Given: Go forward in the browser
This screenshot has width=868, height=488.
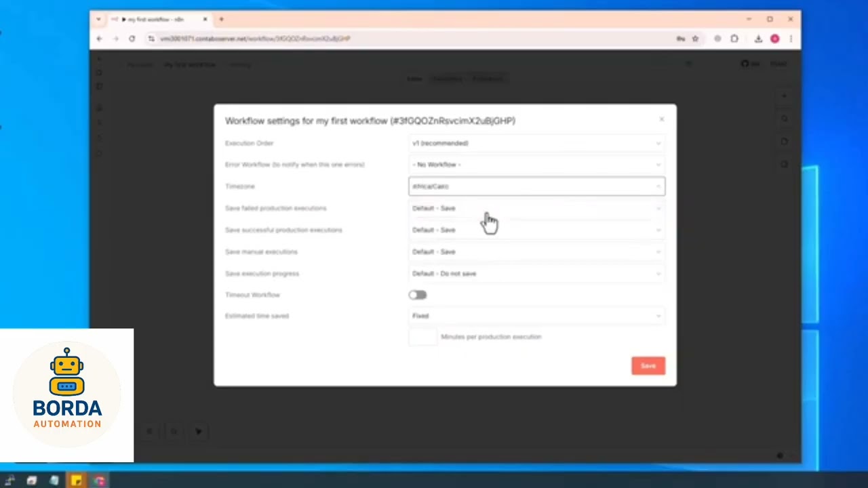Looking at the screenshot, I should (115, 39).
